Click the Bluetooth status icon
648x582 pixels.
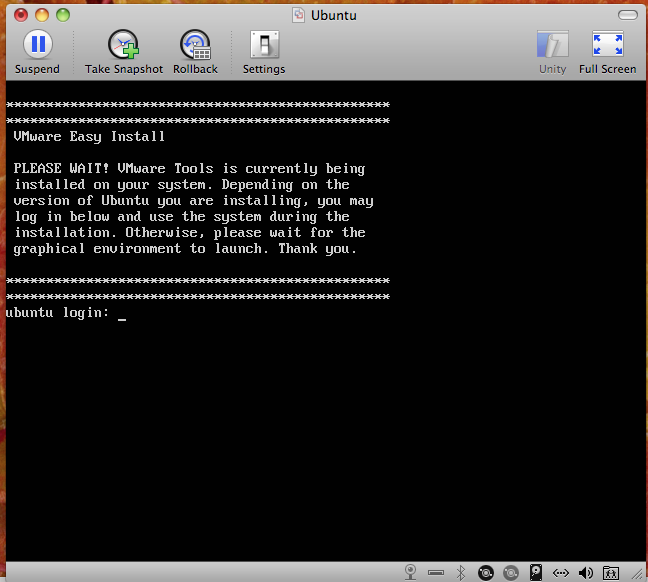[461, 572]
